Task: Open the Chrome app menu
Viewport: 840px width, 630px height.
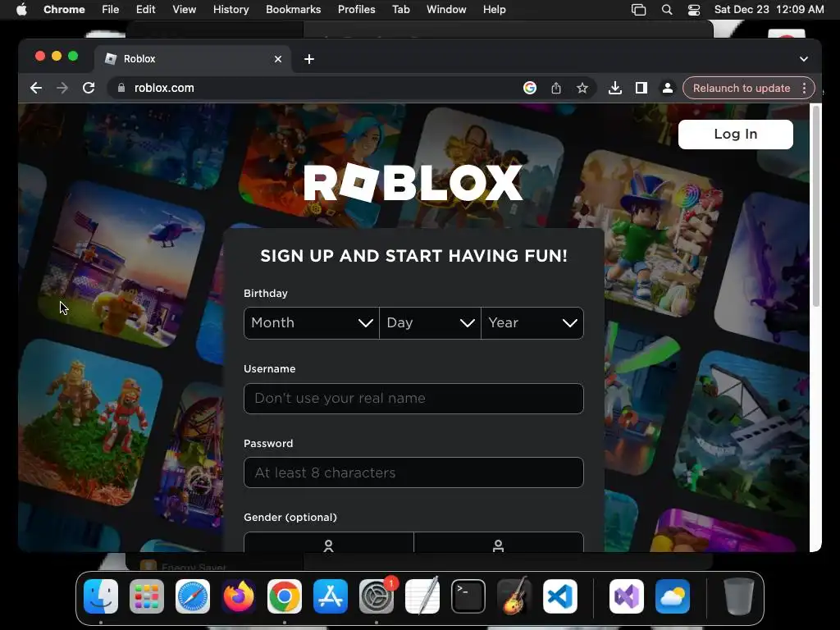Action: tap(64, 10)
